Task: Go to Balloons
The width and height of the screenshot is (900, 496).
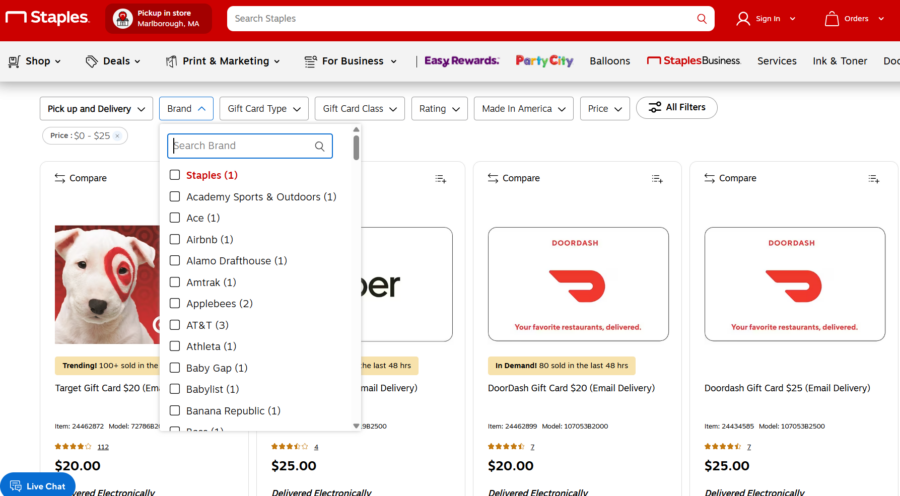Action: tap(610, 61)
